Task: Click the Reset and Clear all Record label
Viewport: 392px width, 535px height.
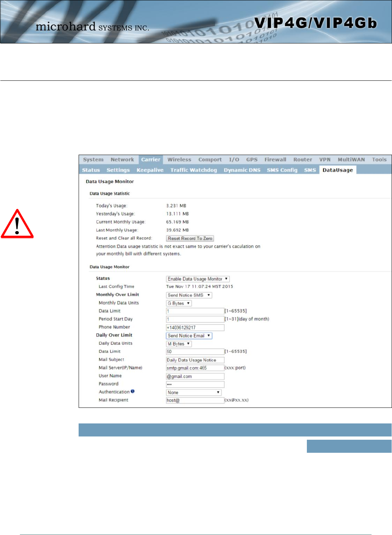Action: tap(124, 238)
